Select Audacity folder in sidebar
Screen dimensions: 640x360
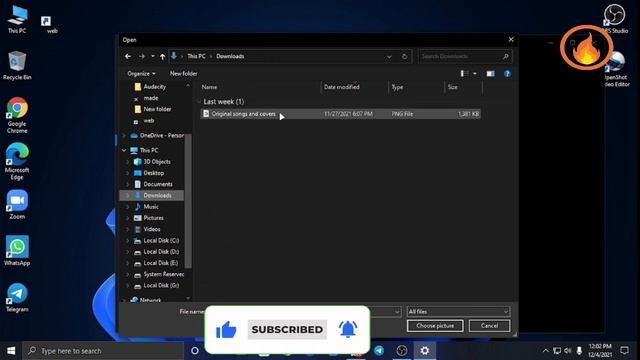pyautogui.click(x=150, y=87)
